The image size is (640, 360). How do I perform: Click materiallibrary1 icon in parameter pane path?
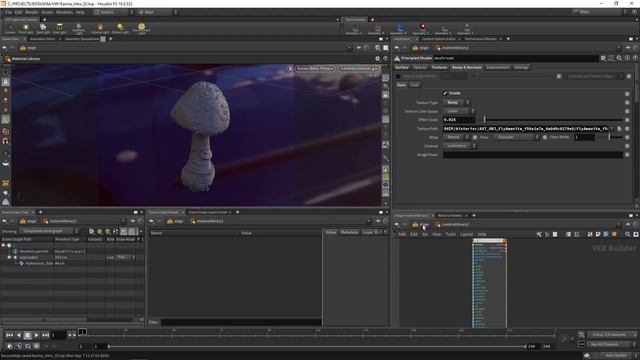point(438,48)
